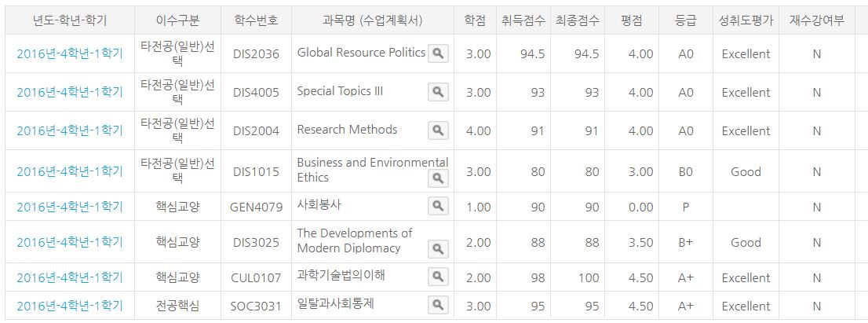Viewport: 868px width, 323px height.
Task: Click the 핵심교양 cell for GEN4079
Action: [x=177, y=207]
